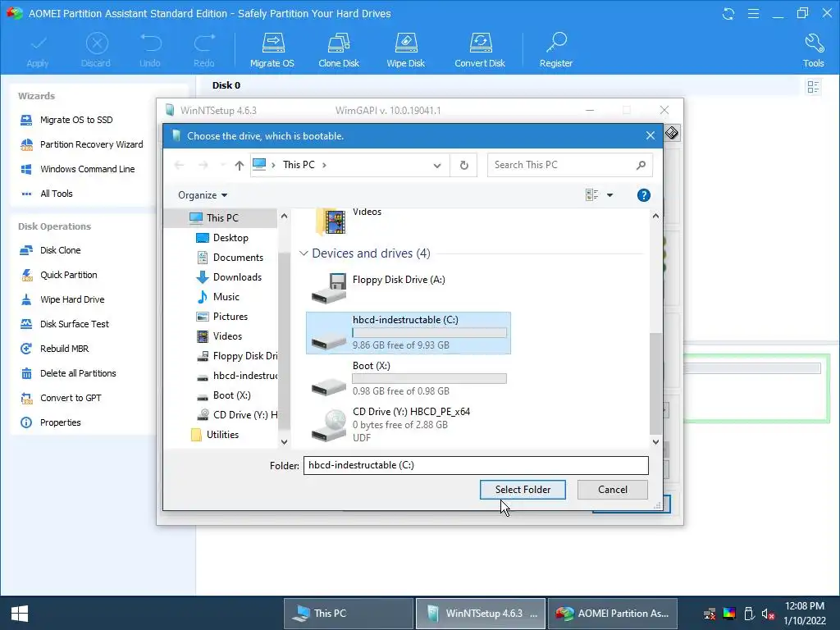This screenshot has height=630, width=840.
Task: Switch to This PC taskbar button
Action: [x=349, y=614]
